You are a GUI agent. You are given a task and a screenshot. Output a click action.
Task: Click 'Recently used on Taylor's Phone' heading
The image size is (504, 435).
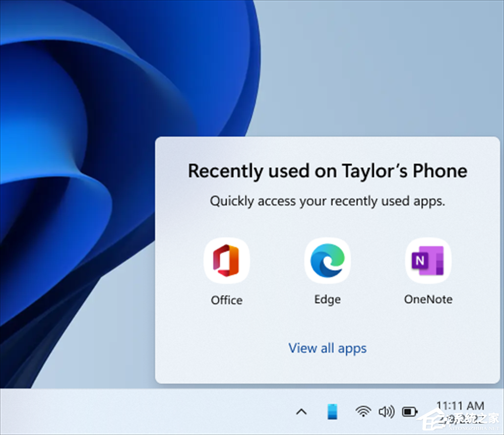click(x=328, y=171)
